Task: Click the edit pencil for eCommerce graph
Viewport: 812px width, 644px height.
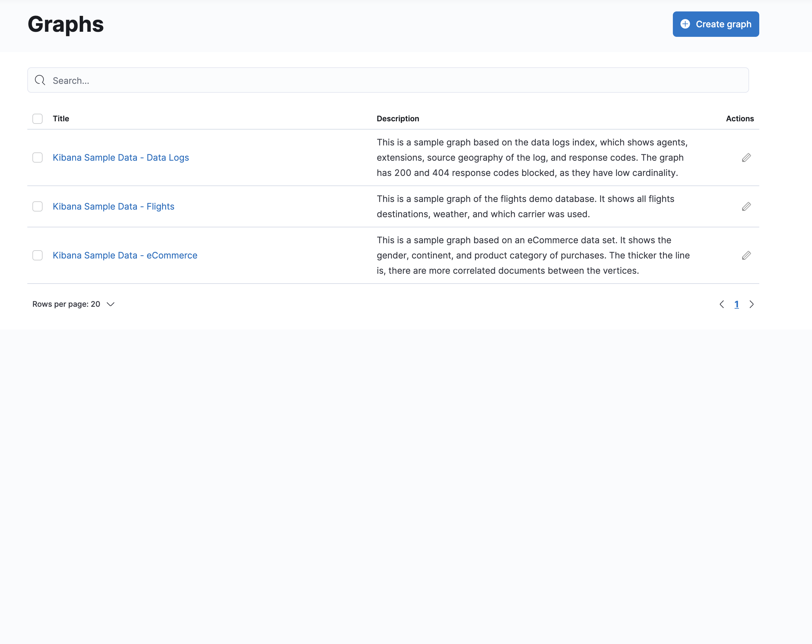Action: point(746,256)
